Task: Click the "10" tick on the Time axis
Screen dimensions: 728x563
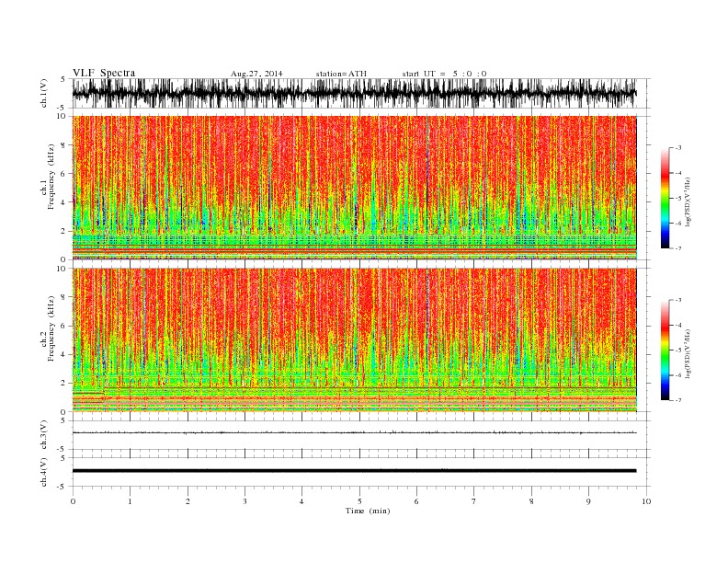Action: [646, 501]
